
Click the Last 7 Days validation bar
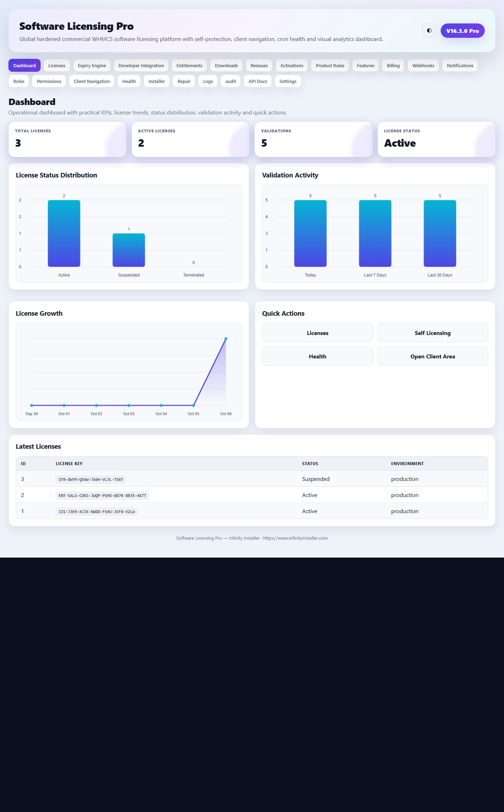coord(375,233)
